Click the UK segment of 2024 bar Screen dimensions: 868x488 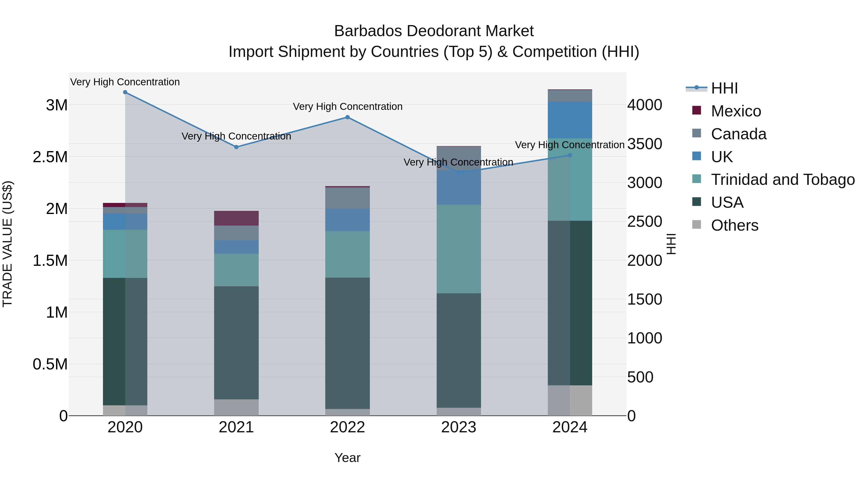[570, 120]
